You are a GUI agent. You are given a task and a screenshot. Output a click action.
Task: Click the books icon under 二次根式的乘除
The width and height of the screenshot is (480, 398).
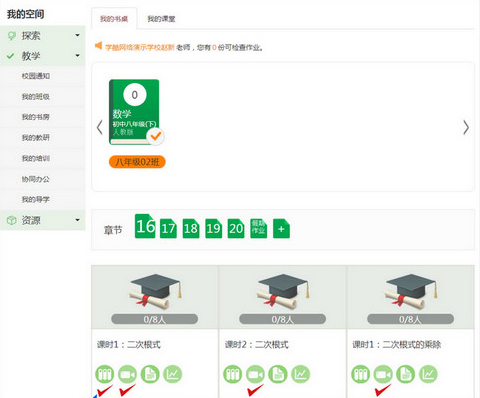click(x=360, y=374)
